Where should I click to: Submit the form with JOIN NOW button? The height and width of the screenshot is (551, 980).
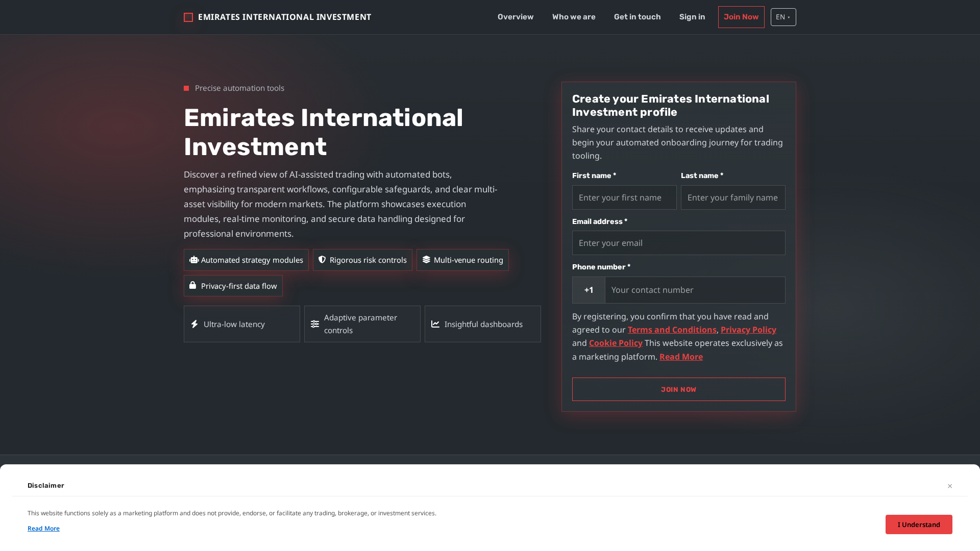678,389
